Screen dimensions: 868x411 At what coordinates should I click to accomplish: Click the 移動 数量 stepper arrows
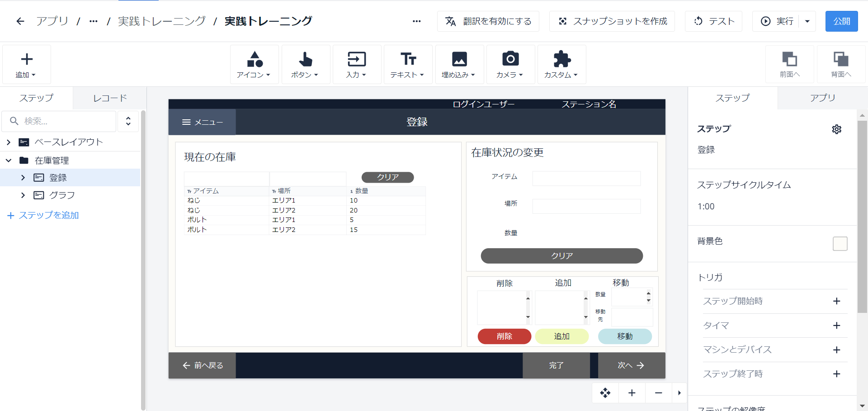(649, 297)
